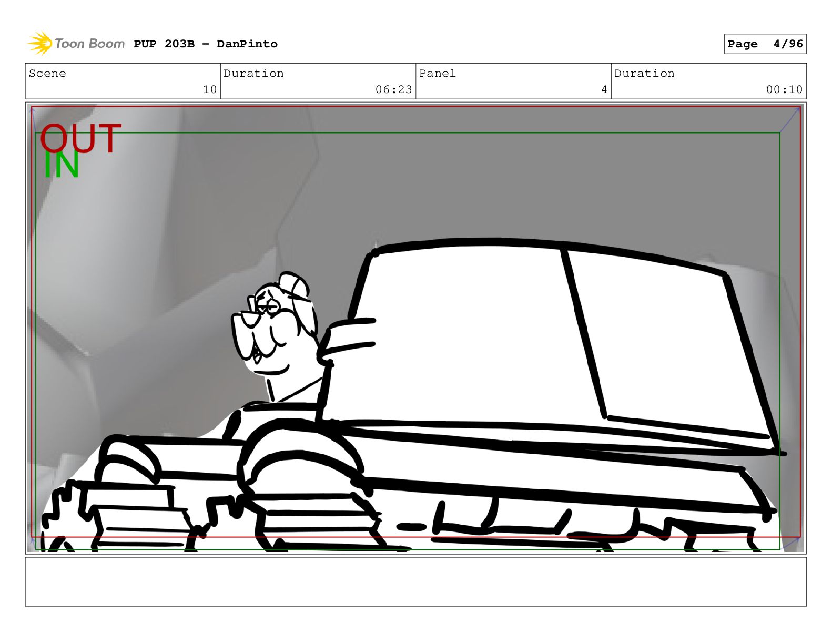Click the empty notes box below panel

tap(415, 582)
